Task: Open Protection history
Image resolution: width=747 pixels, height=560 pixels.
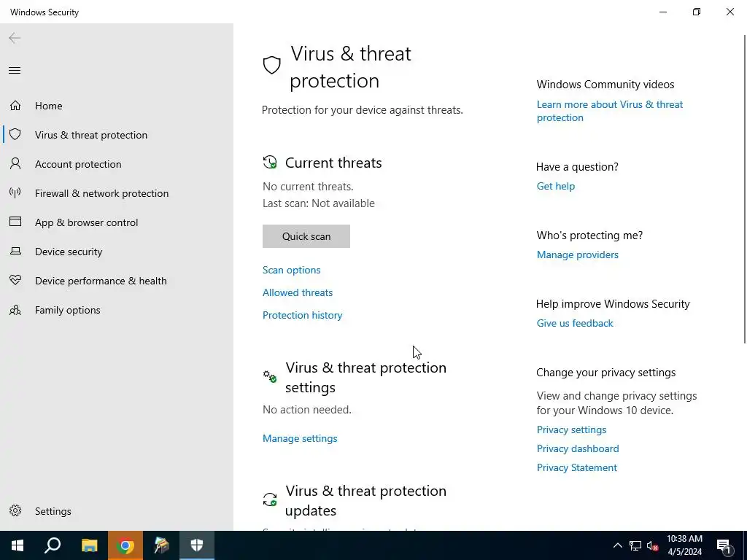Action: pos(303,315)
